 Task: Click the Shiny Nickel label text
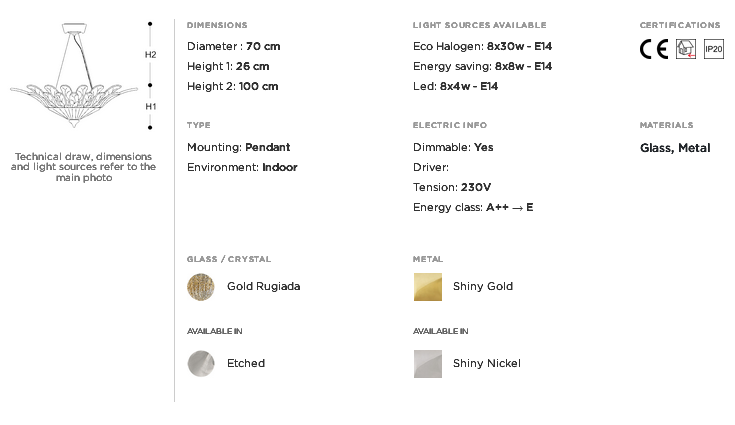pyautogui.click(x=487, y=363)
